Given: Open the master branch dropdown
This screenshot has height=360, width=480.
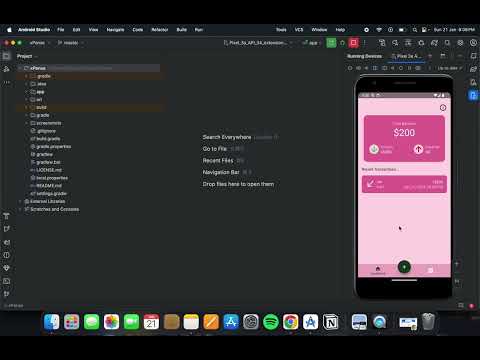Looking at the screenshot, I should (x=71, y=43).
